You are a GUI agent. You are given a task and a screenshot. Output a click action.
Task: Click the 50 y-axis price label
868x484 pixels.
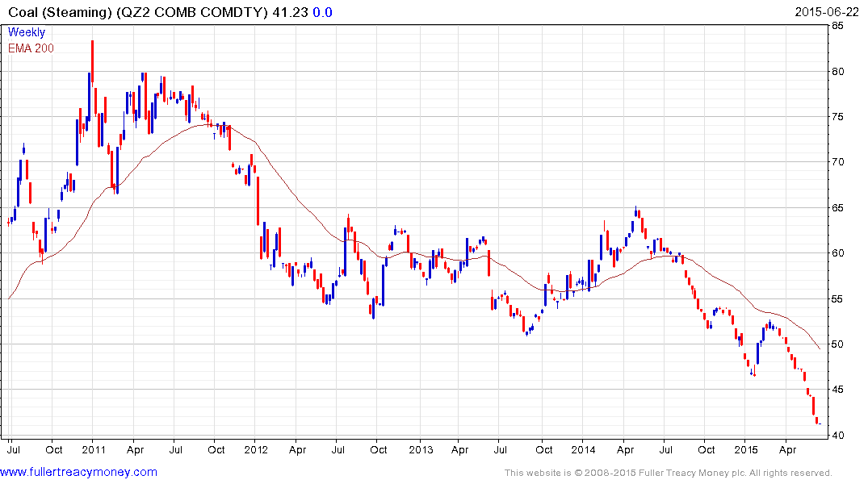pyautogui.click(x=837, y=344)
